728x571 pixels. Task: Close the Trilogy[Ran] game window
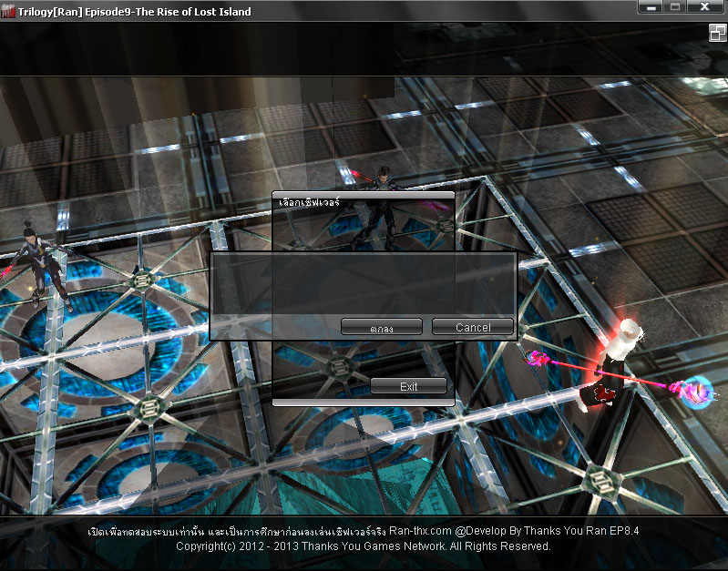[x=705, y=7]
